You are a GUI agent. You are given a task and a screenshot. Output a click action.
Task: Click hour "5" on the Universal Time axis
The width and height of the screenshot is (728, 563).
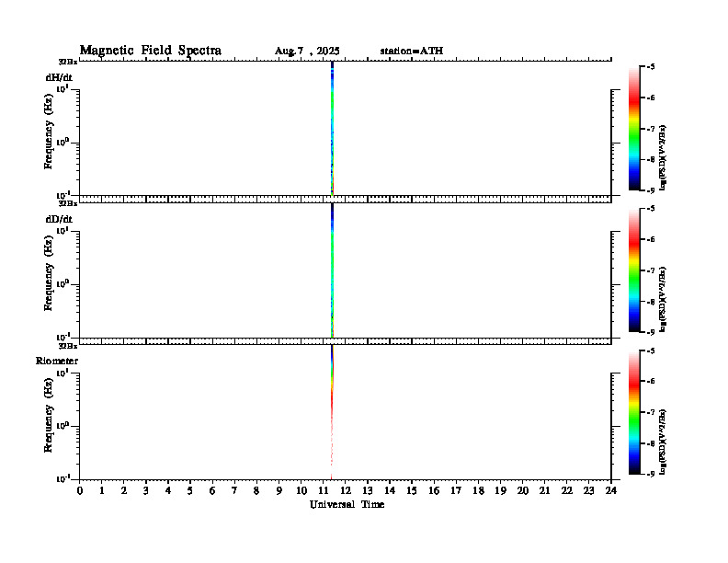(x=190, y=490)
